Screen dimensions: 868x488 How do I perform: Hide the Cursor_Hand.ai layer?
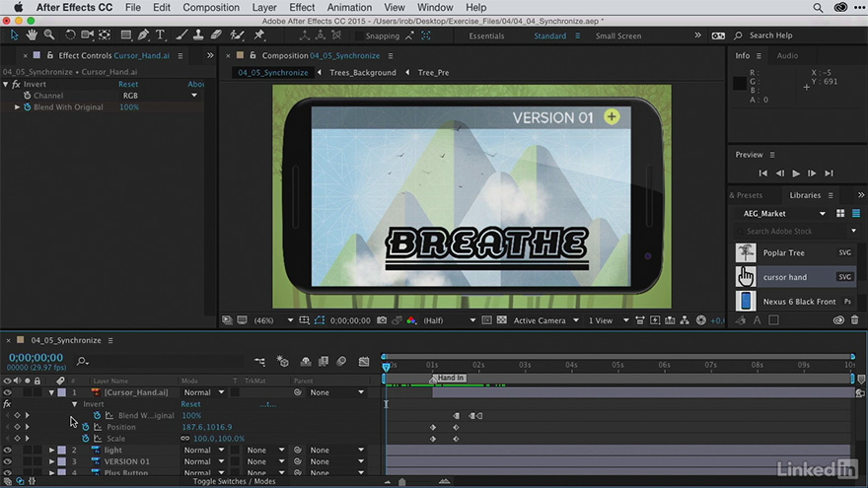click(x=7, y=392)
